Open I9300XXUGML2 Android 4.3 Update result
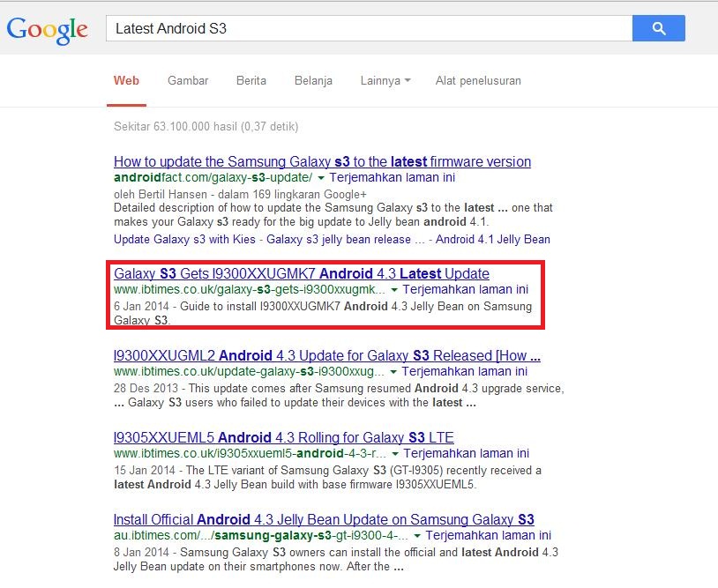This screenshot has height=588, width=718. tap(327, 355)
